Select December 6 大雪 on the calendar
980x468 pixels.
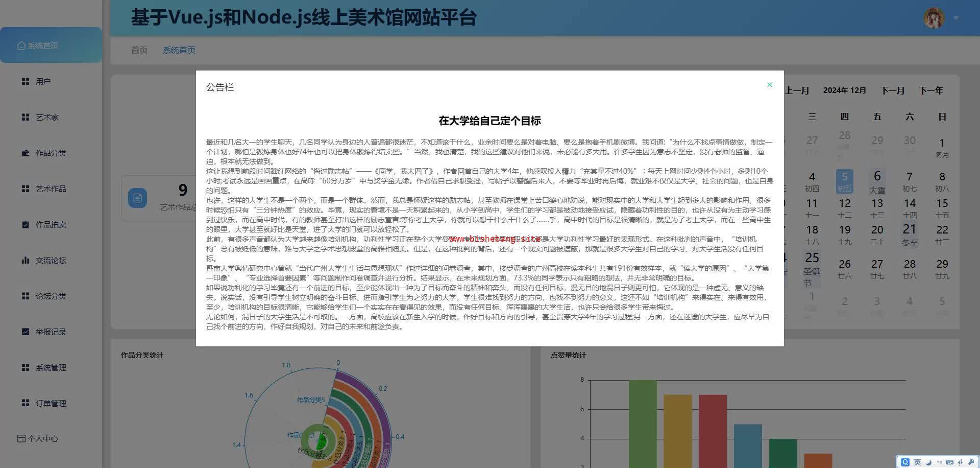tap(877, 182)
